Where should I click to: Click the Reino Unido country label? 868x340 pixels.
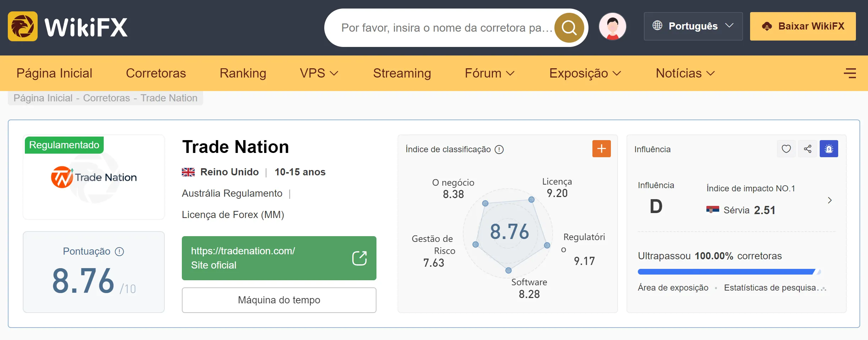229,172
